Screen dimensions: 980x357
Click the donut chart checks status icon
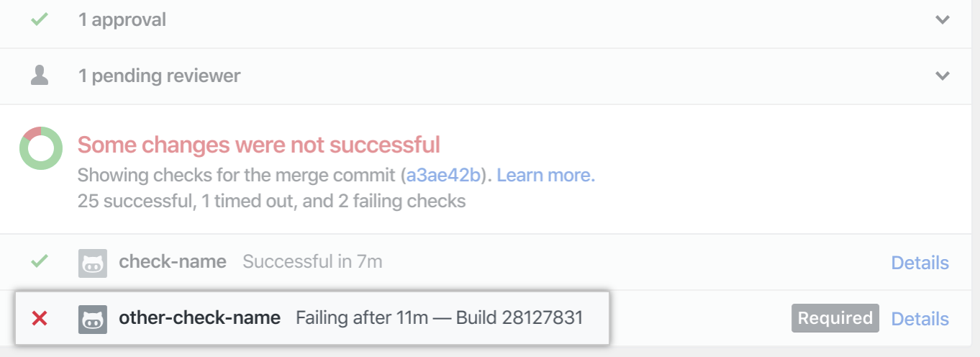click(40, 148)
